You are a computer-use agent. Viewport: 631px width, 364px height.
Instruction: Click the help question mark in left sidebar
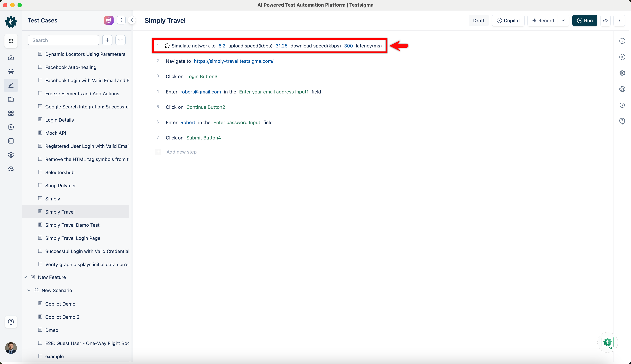[x=11, y=322]
